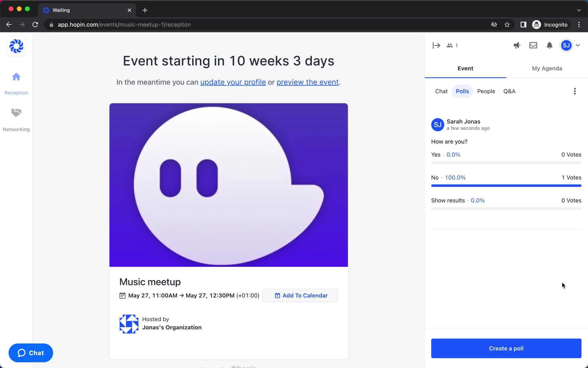Switch to the Chat tab
This screenshot has width=588, height=368.
click(x=441, y=91)
